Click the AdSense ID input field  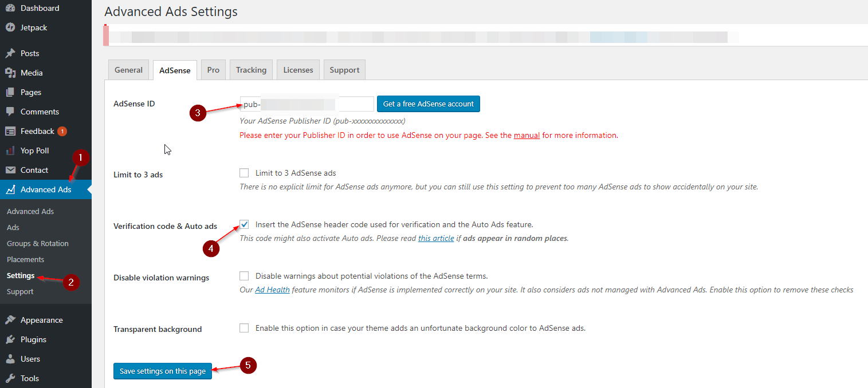307,104
